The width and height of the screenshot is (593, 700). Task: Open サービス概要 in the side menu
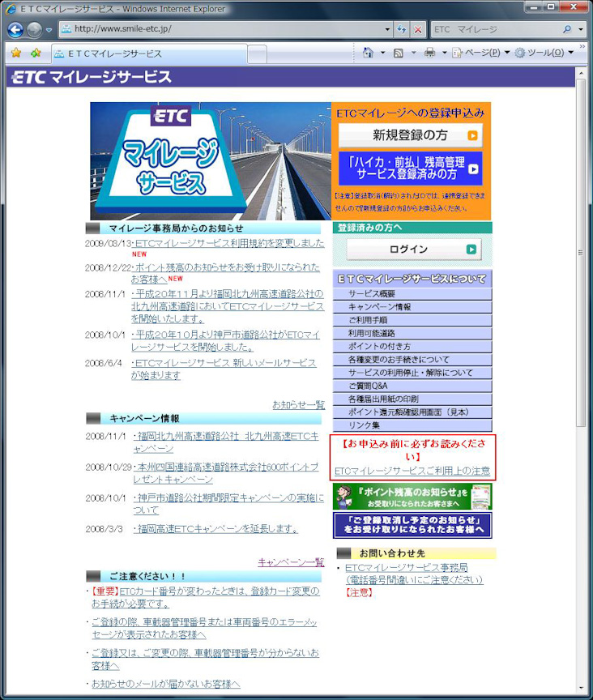(412, 294)
